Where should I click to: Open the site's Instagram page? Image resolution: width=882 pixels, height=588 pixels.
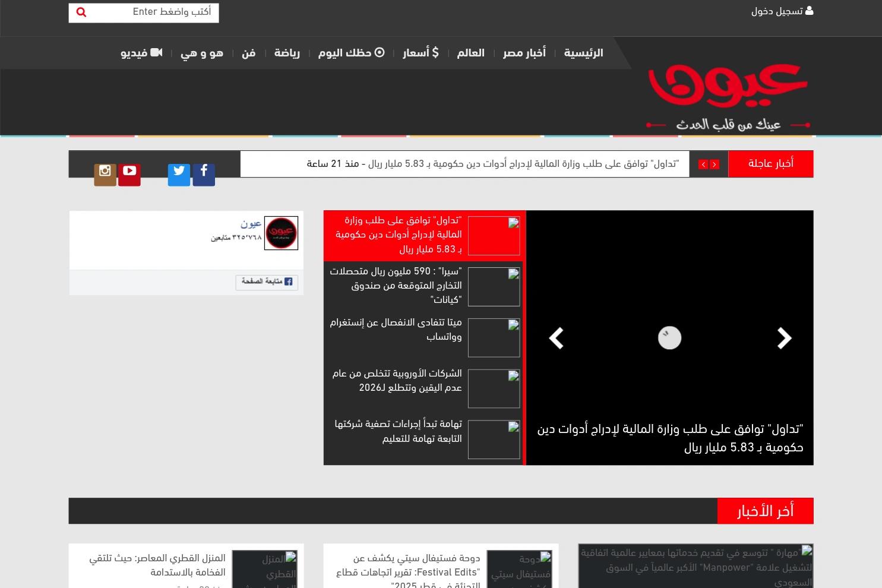(x=105, y=171)
